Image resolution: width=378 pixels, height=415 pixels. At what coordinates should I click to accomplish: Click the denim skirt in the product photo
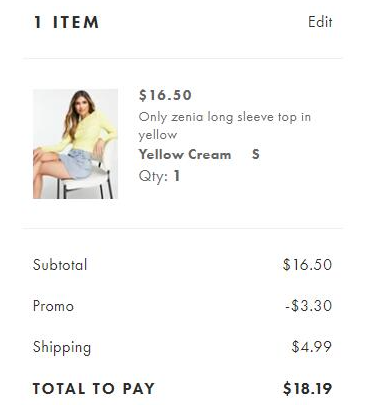pos(77,163)
